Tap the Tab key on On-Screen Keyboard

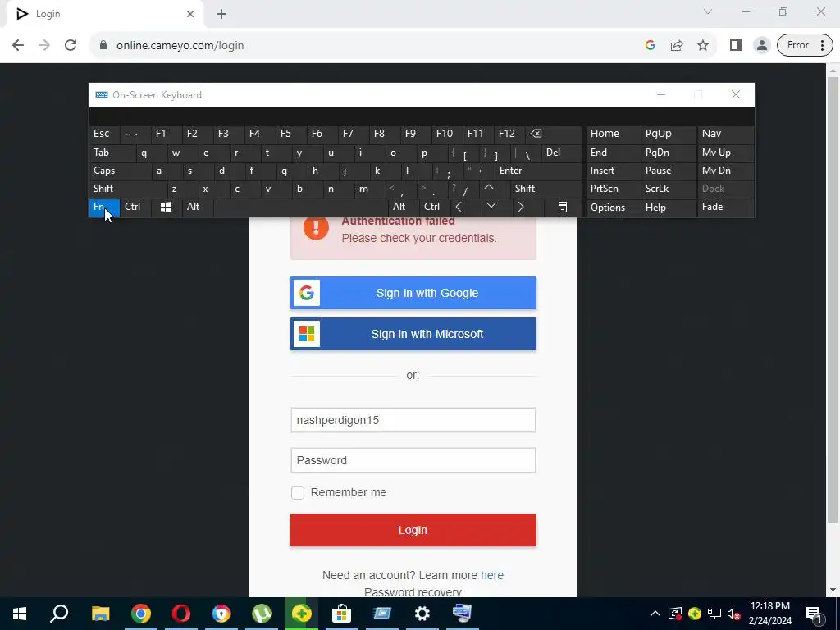pos(112,153)
